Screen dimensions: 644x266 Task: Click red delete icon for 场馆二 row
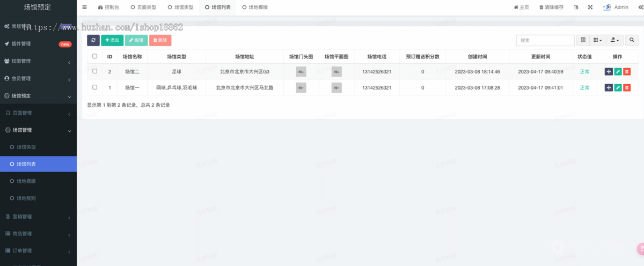coord(627,71)
